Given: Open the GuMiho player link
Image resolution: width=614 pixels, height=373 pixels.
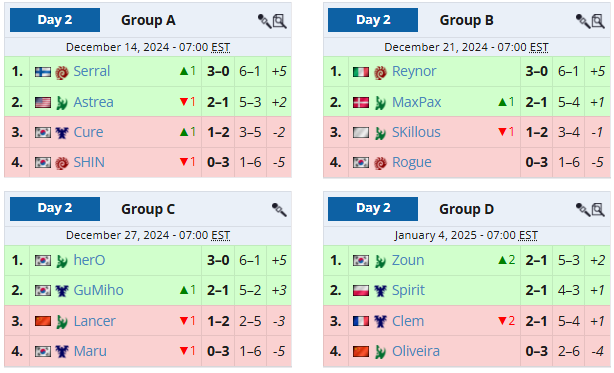Looking at the screenshot, I should pyautogui.click(x=98, y=290).
